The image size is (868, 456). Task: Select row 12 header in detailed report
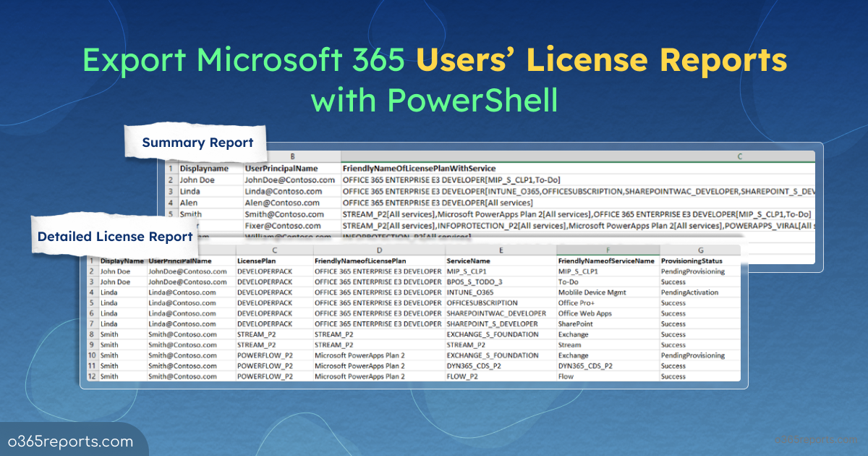pos(92,376)
